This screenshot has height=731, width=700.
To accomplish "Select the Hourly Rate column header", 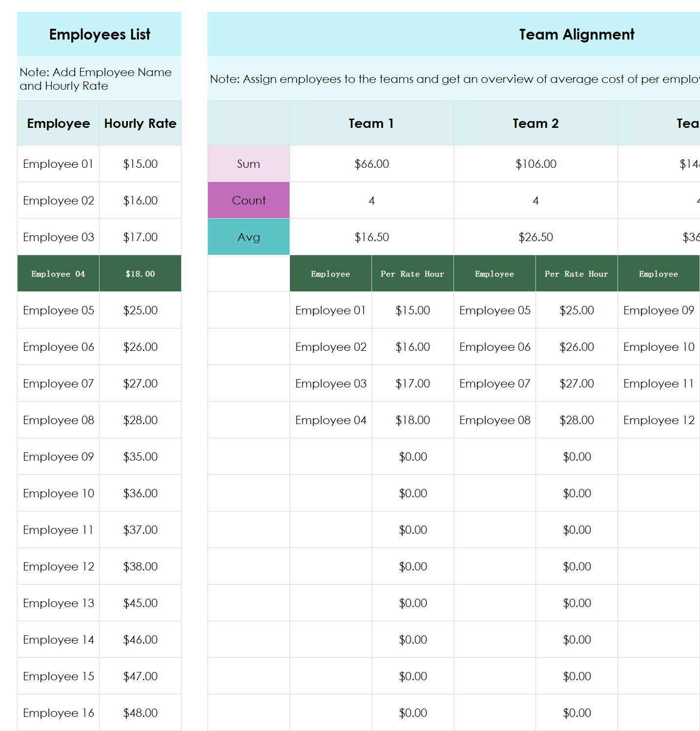I will 140,123.
